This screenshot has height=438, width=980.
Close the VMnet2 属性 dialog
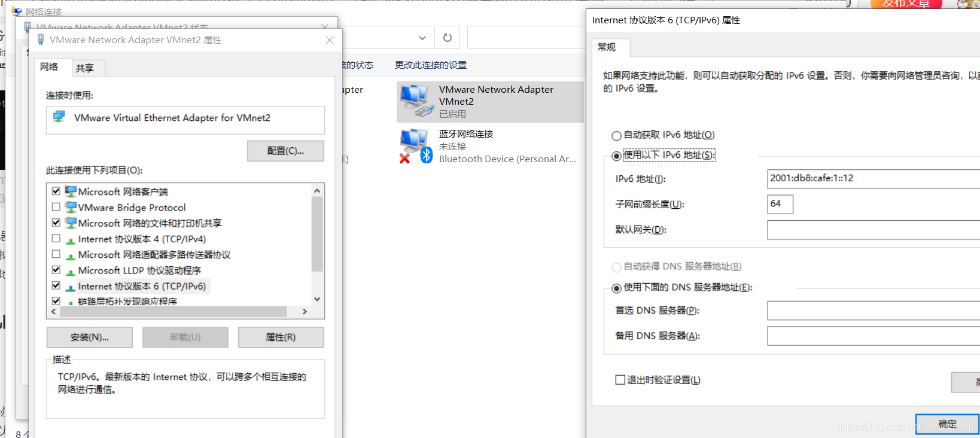click(x=329, y=40)
